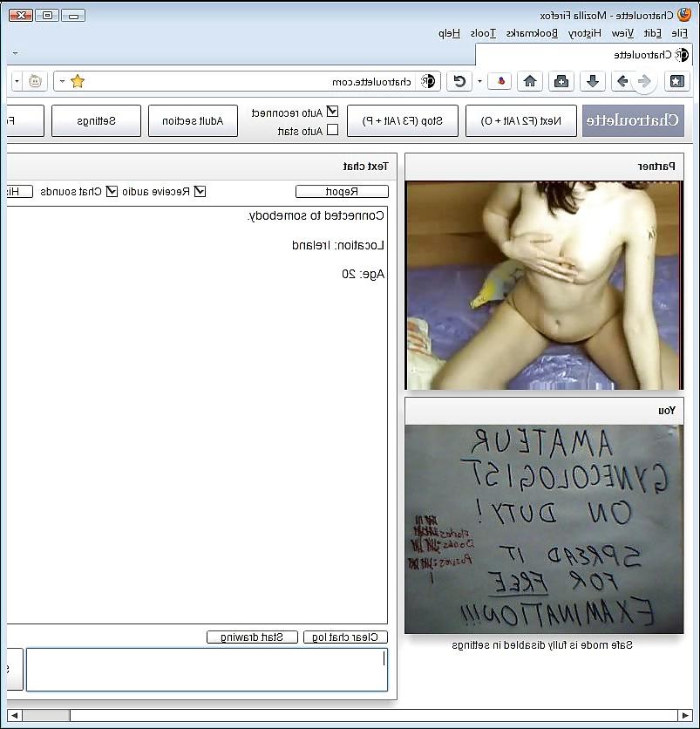Open the Adult section button
Viewport: 700px width, 729px height.
(193, 121)
